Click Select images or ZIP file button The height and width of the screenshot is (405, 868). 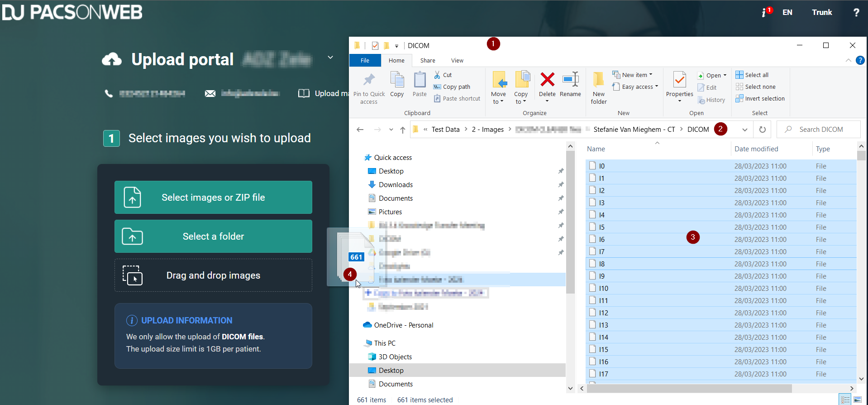pyautogui.click(x=213, y=197)
